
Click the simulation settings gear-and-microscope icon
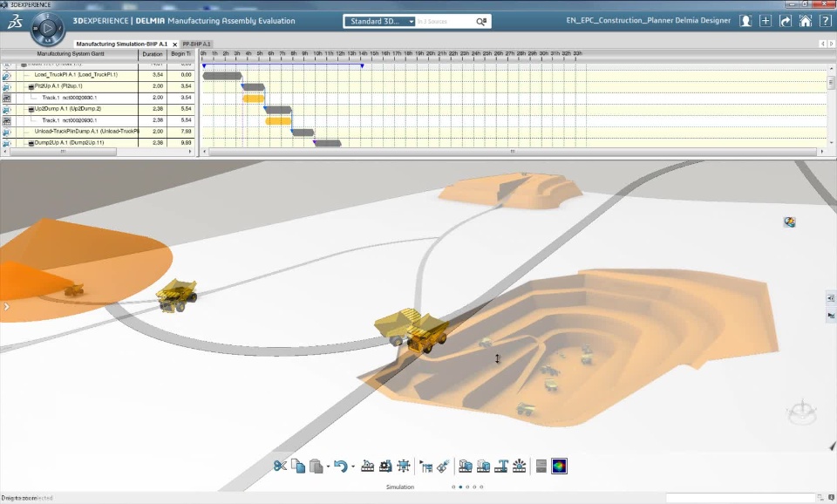(x=385, y=467)
